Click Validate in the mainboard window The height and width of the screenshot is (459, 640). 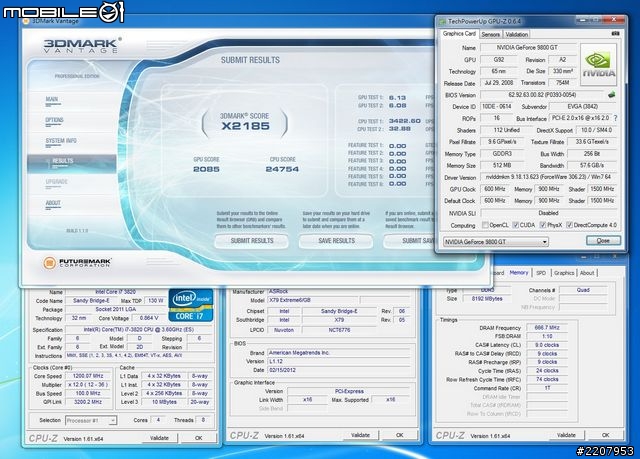360,435
